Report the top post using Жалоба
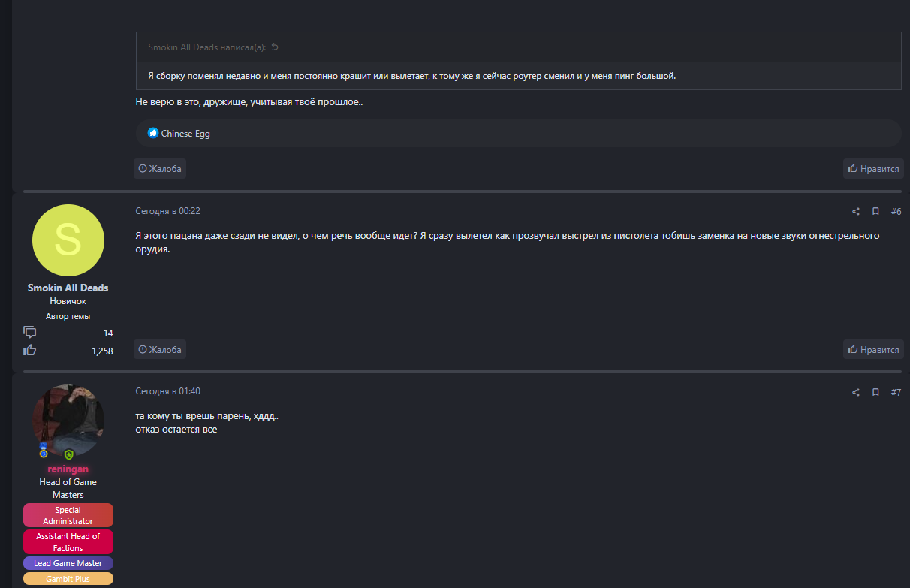The width and height of the screenshot is (910, 588). pyautogui.click(x=160, y=169)
